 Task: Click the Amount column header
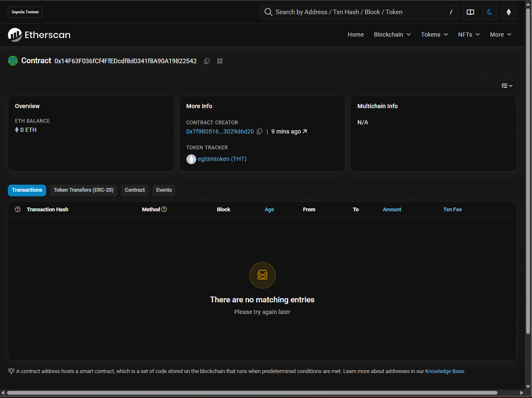[x=392, y=210]
